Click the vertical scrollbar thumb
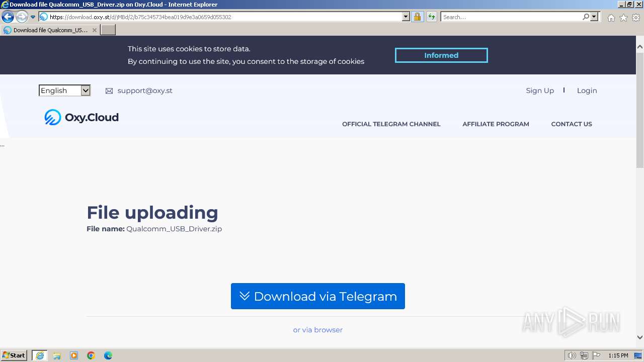This screenshot has width=644, height=362. 640,109
